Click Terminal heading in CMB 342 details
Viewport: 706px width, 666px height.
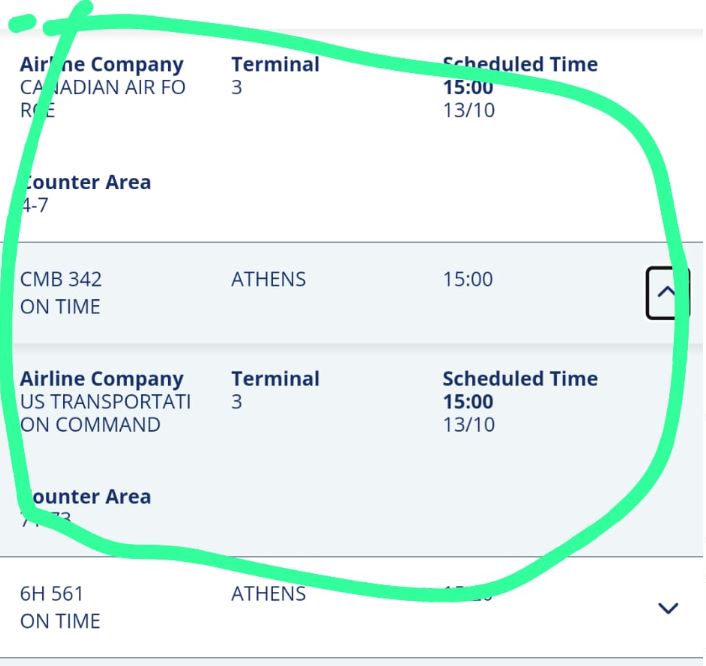pos(275,379)
